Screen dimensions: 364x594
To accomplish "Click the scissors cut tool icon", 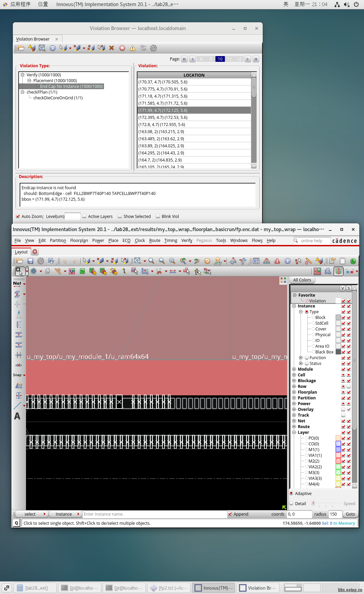I will click(159, 271).
